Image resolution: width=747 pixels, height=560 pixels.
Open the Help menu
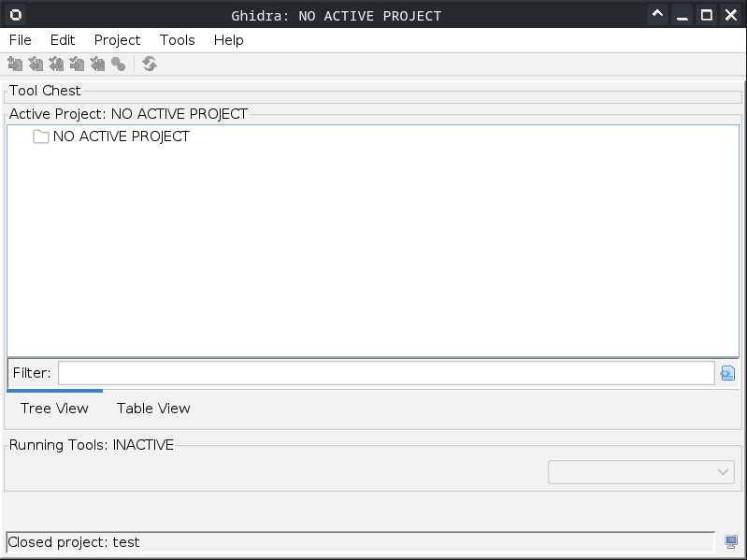pyautogui.click(x=229, y=40)
